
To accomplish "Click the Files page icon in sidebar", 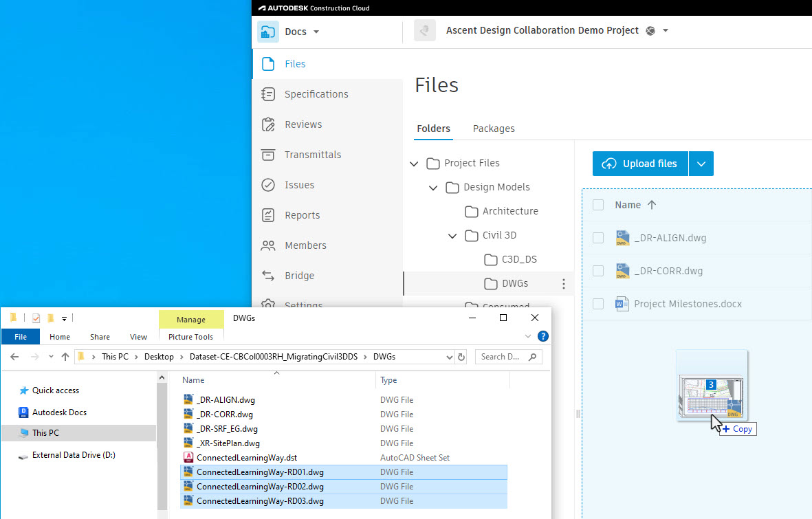I will pos(268,64).
